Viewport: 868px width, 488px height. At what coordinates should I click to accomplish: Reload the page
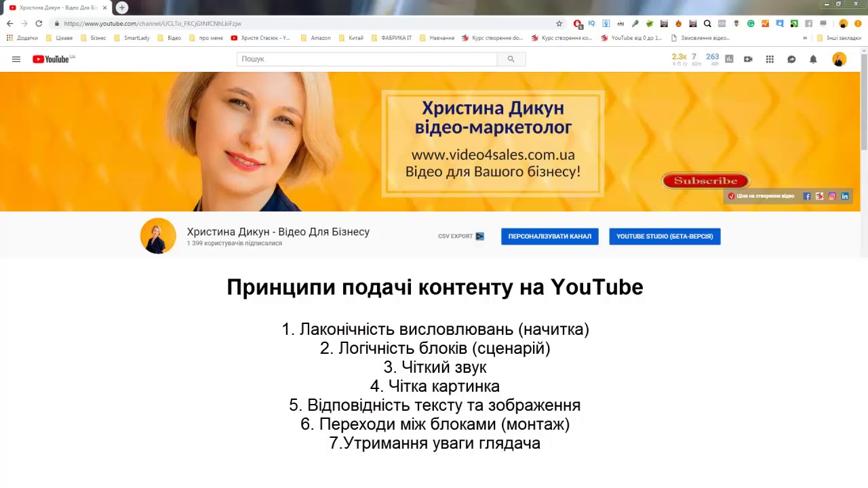pyautogui.click(x=39, y=23)
